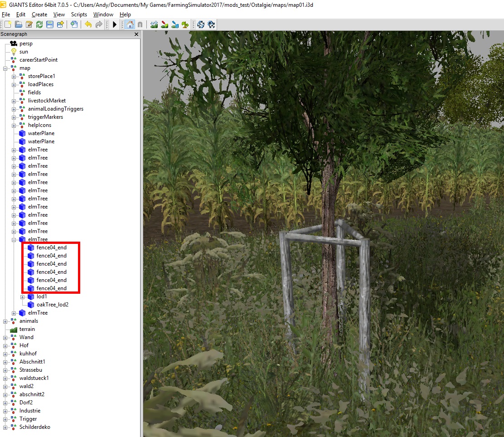
Task: Toggle the magnet snap button
Action: tap(140, 24)
